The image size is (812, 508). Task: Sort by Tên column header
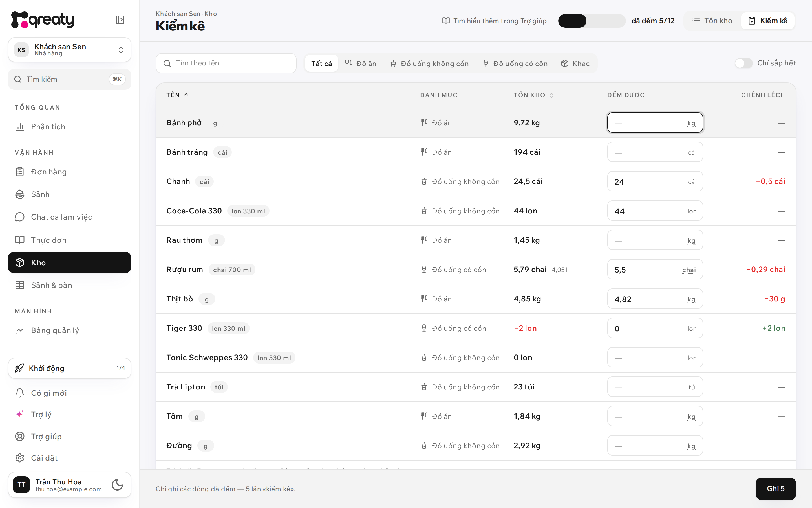178,95
